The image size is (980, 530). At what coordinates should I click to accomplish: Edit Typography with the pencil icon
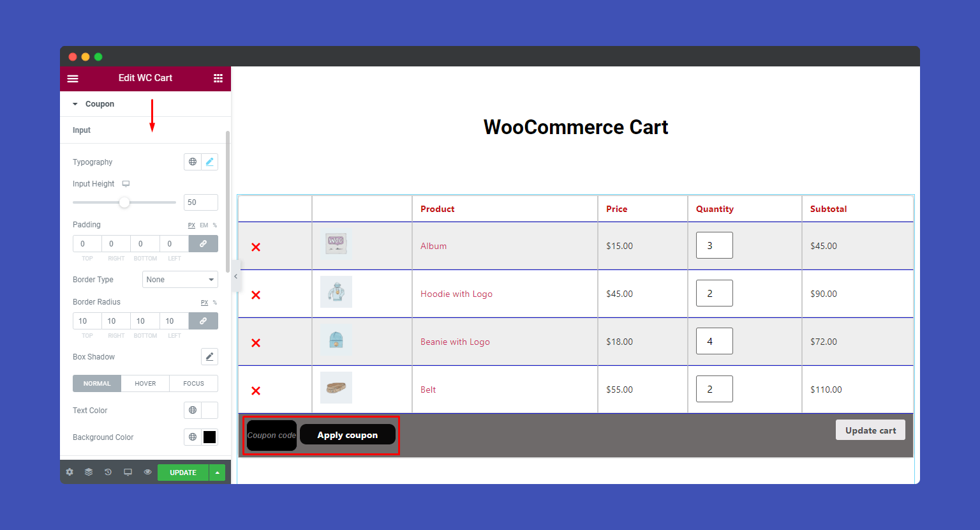(209, 162)
